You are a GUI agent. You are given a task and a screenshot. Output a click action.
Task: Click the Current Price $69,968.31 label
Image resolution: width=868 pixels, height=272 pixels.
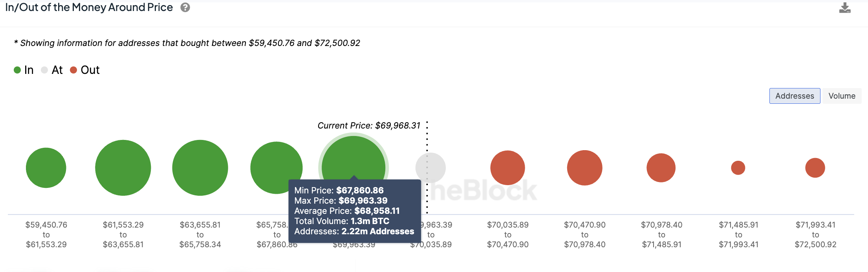click(369, 126)
